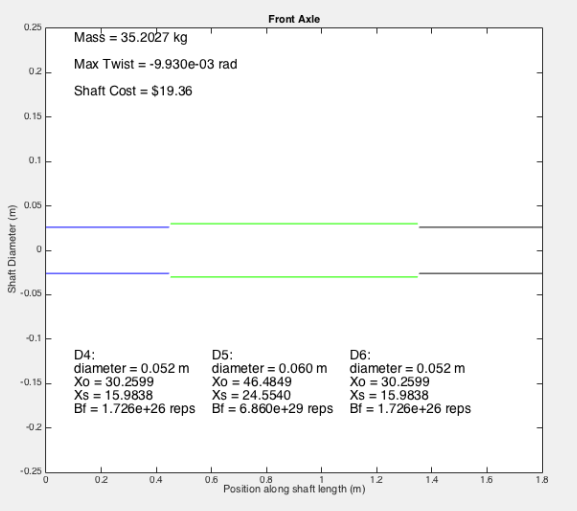Click the Shaft Cost = $19.36 label
The image size is (577, 511).
click(133, 91)
